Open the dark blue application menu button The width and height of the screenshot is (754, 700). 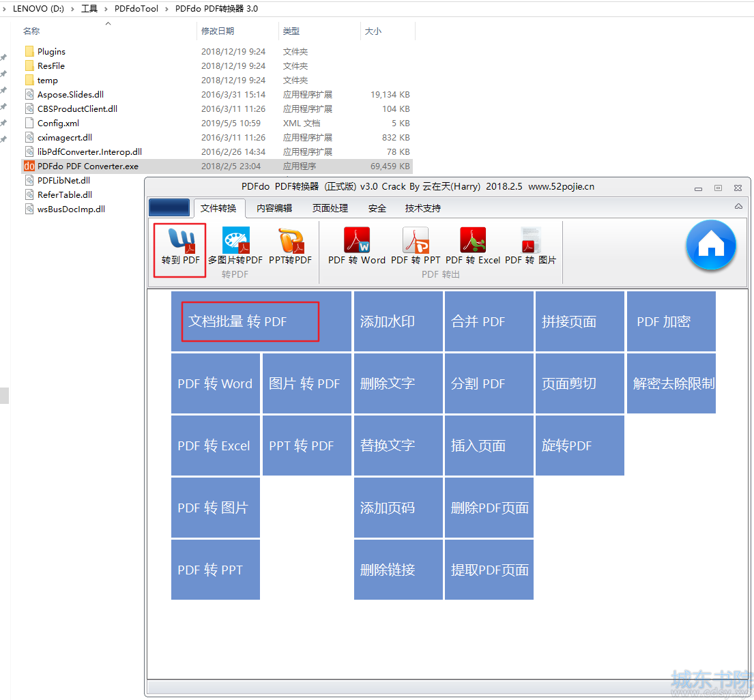click(169, 207)
